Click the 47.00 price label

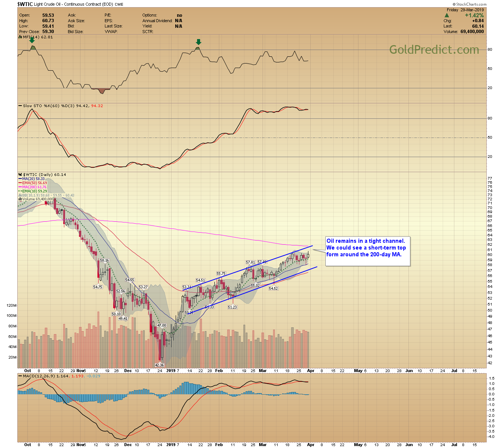click(162, 325)
